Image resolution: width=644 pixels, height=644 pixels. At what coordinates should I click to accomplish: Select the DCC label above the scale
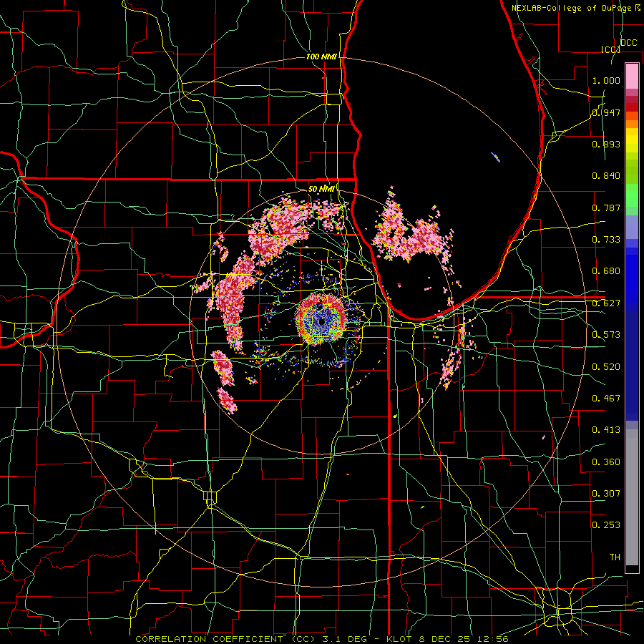628,43
